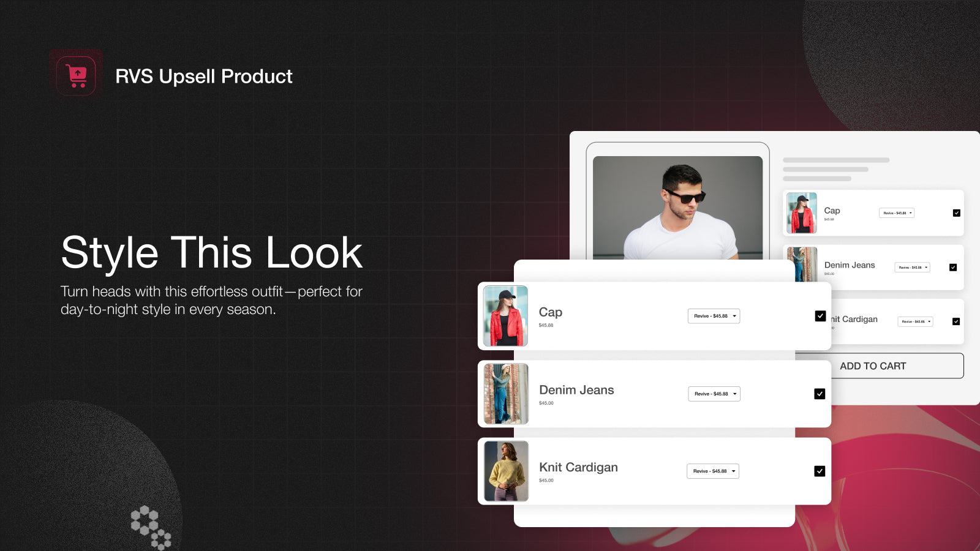
Task: Click the Cap title in the back panel
Action: [832, 211]
